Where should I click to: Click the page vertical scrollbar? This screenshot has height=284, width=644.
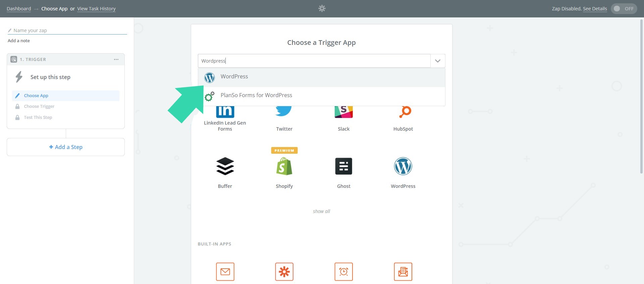coord(641,96)
